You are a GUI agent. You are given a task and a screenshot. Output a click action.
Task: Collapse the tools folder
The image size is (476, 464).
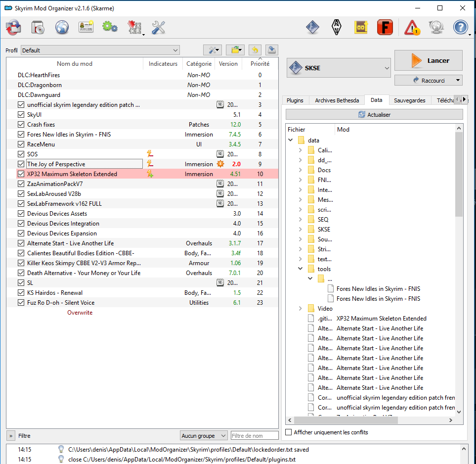(300, 269)
